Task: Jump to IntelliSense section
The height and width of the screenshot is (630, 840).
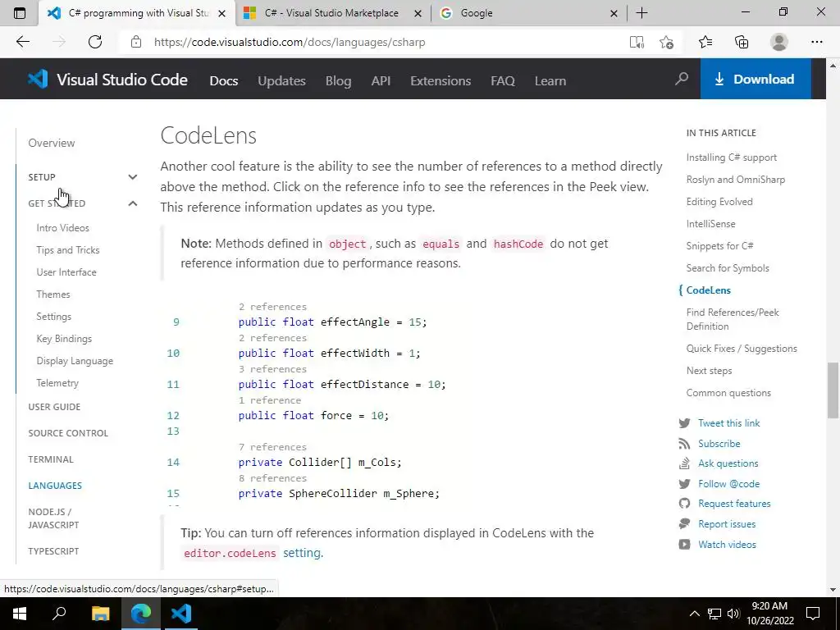Action: click(x=710, y=224)
